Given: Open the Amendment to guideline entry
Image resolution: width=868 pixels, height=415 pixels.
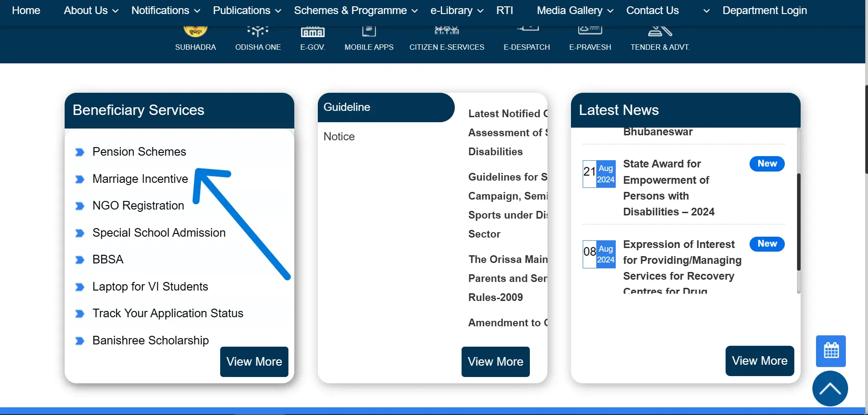Looking at the screenshot, I should [x=508, y=323].
